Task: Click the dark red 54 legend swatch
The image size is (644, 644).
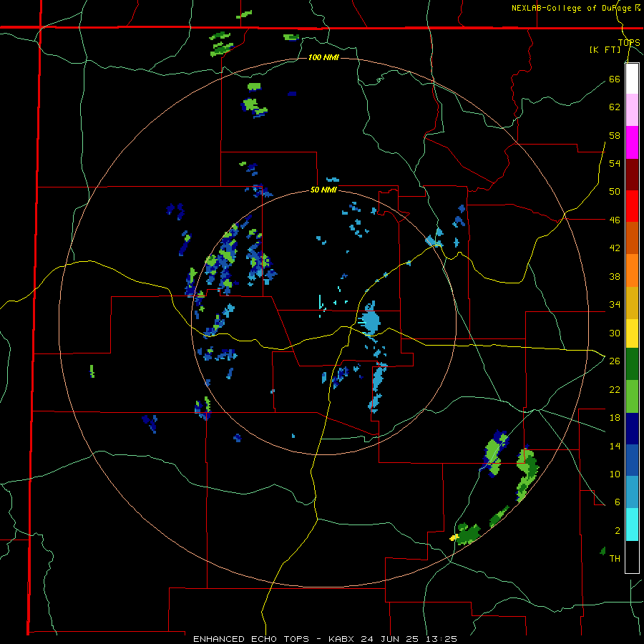Action: tap(632, 175)
